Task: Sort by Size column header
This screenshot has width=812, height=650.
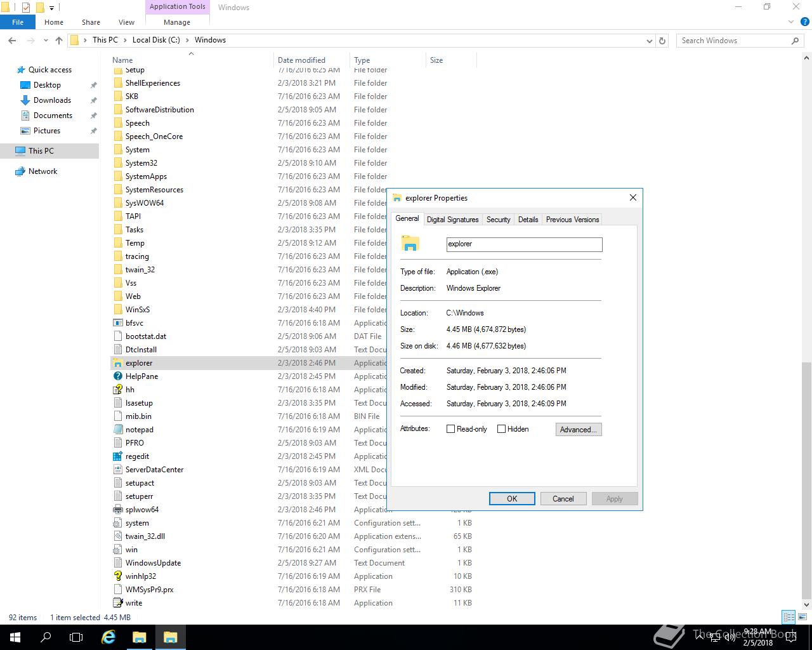Action: (x=436, y=60)
